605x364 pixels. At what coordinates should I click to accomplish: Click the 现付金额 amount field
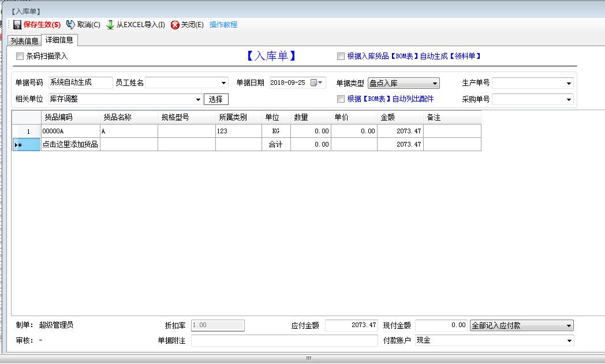coord(441,325)
